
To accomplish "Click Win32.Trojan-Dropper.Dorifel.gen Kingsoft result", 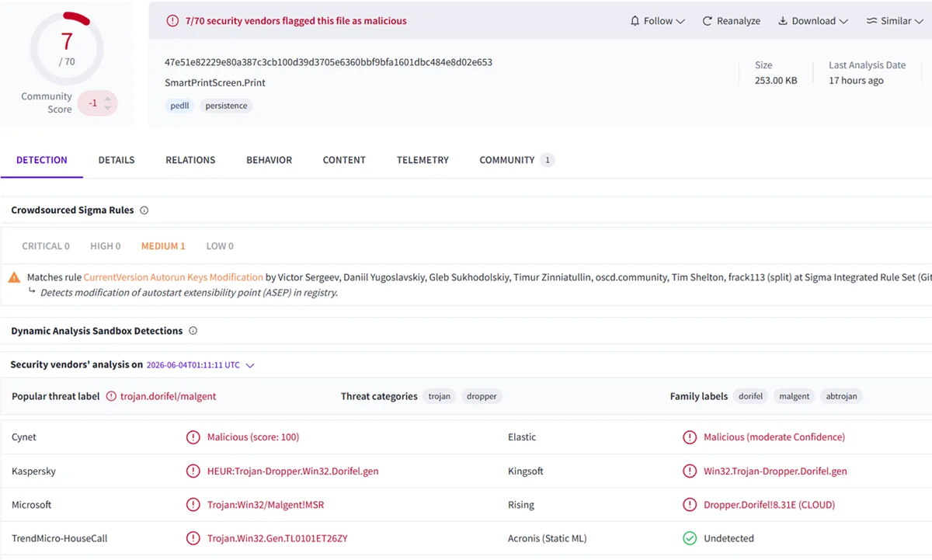I will click(775, 471).
